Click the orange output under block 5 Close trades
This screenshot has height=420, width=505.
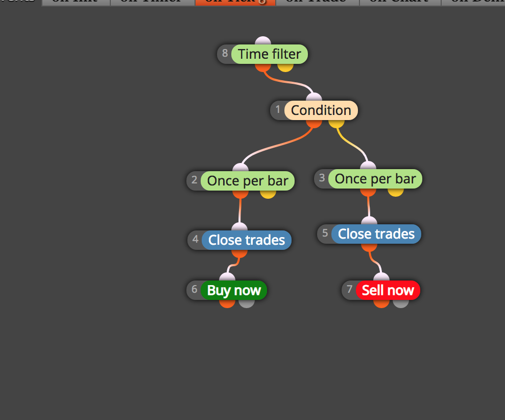[x=369, y=247]
